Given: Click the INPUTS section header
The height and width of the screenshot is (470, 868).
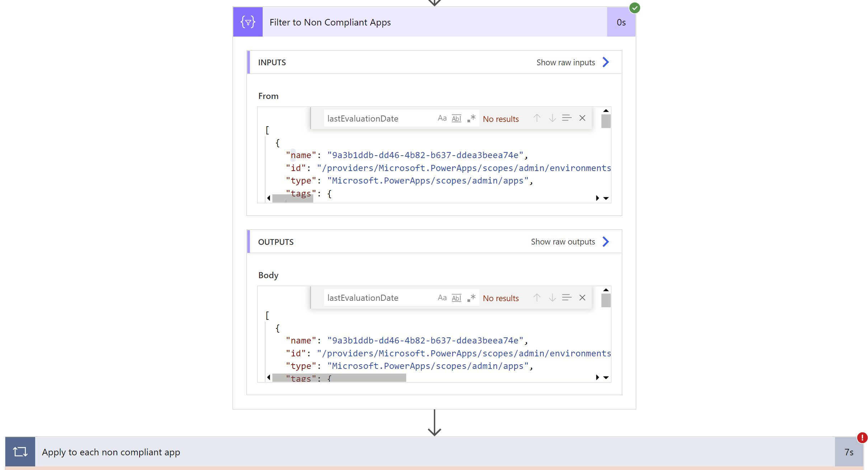Looking at the screenshot, I should (x=272, y=62).
